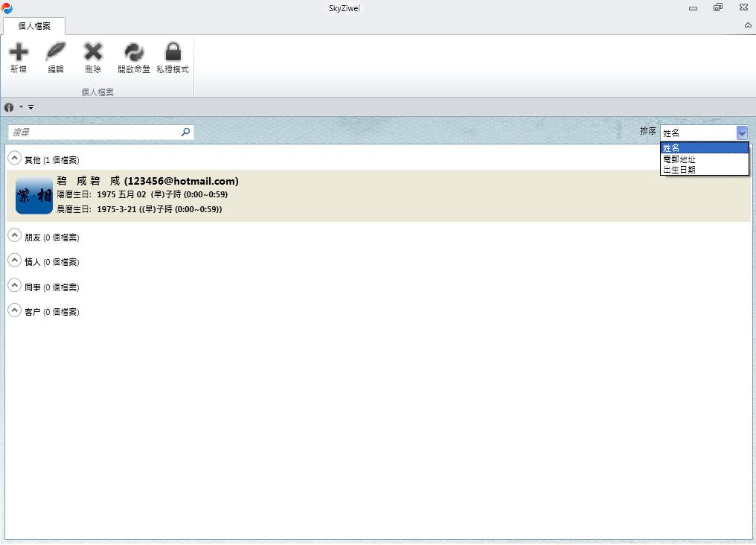
Task: Enable 私穩模式 lock icon
Action: tap(173, 52)
